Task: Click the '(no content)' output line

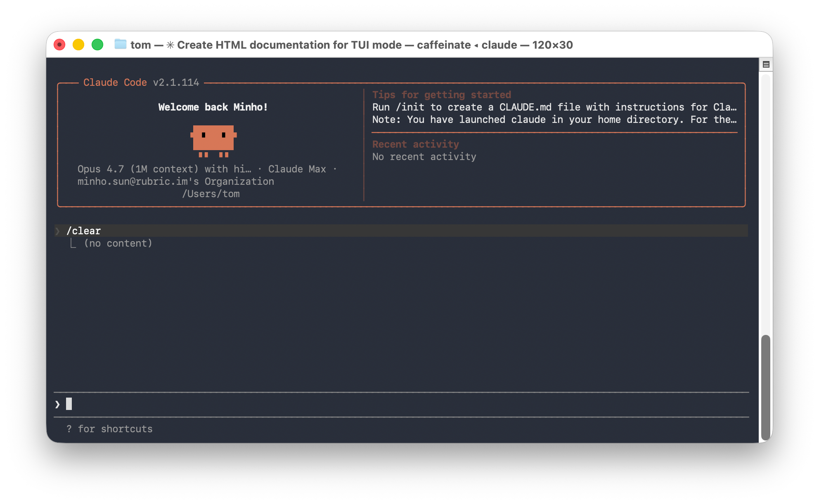Action: tap(118, 243)
